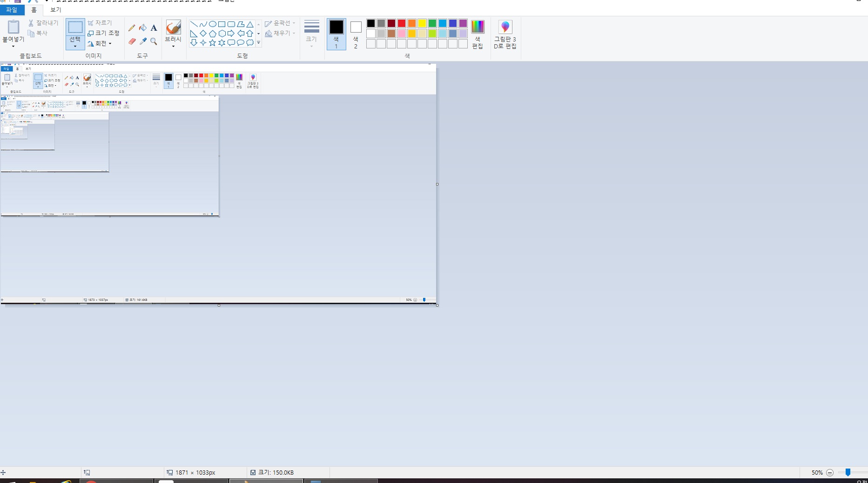Select the Curve shape
The width and height of the screenshot is (868, 483).
203,24
